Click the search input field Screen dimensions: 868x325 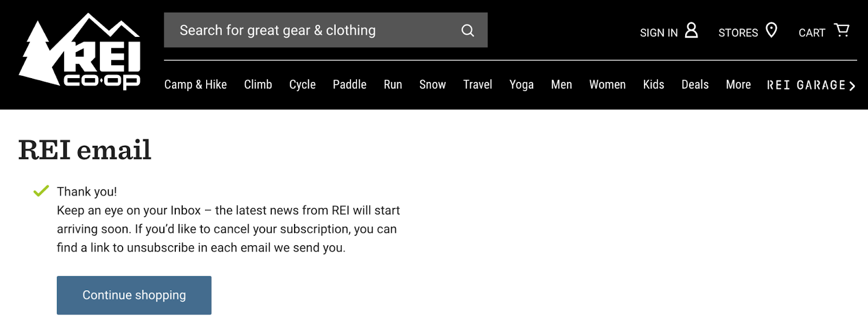tap(304, 30)
